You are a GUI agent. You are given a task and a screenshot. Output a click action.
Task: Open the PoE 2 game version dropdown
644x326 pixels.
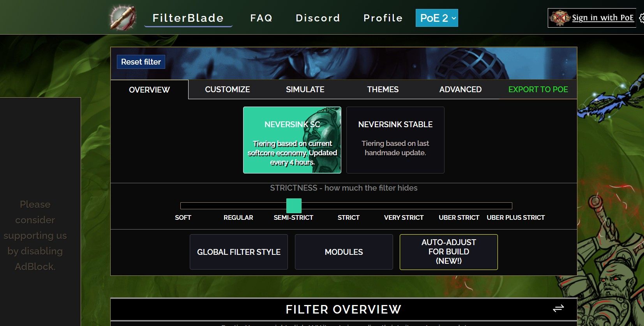pyautogui.click(x=437, y=18)
